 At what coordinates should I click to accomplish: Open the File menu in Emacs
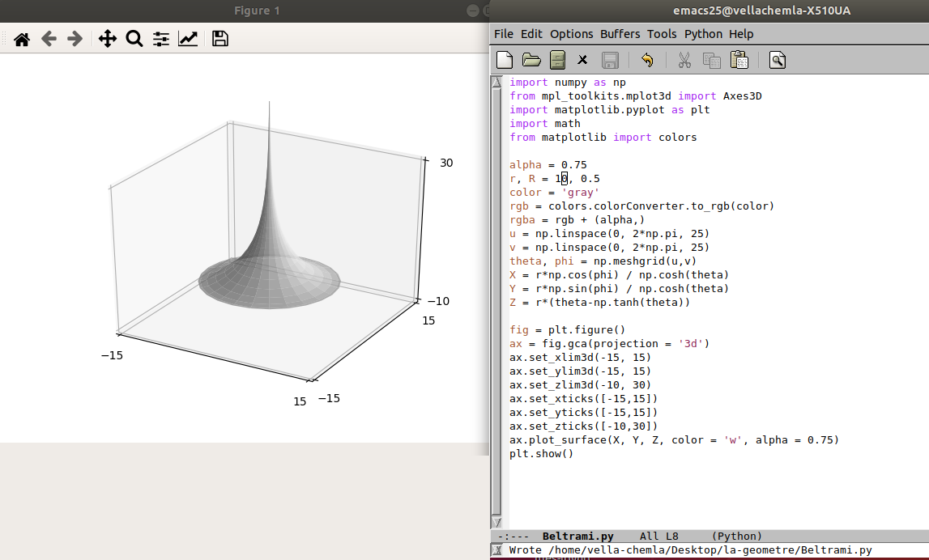point(503,34)
